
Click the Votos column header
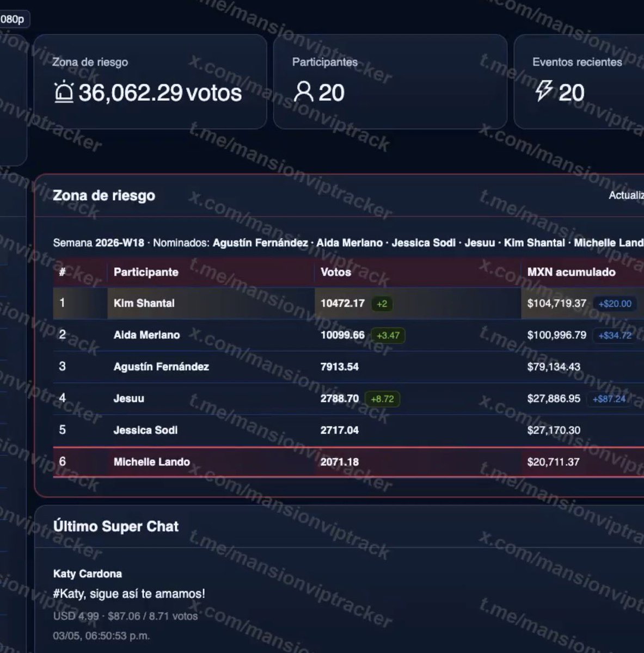coord(336,272)
